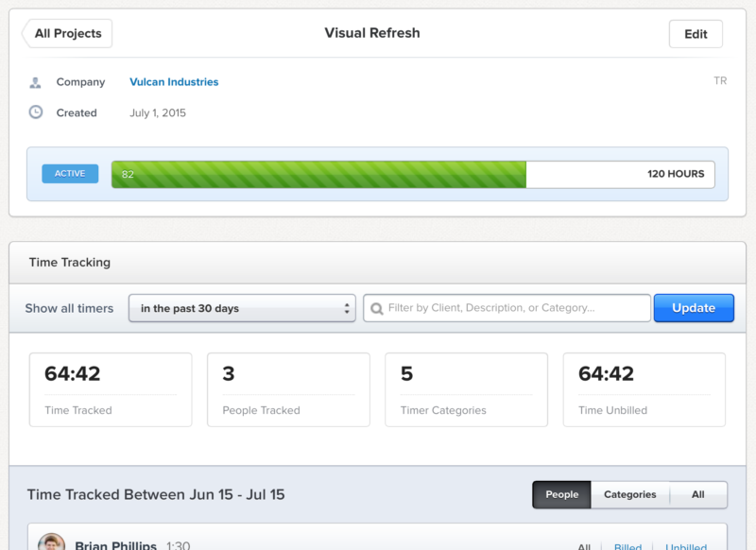Show Billed timers for Brian Phillips
The image size is (756, 550).
pyautogui.click(x=627, y=546)
